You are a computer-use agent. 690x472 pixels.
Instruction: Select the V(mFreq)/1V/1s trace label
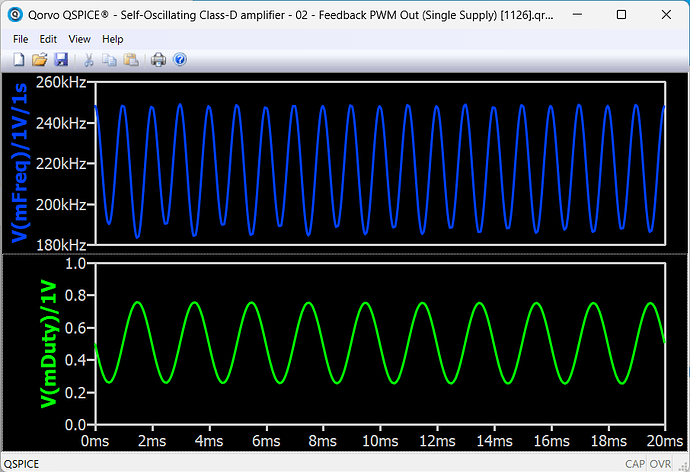[x=17, y=161]
